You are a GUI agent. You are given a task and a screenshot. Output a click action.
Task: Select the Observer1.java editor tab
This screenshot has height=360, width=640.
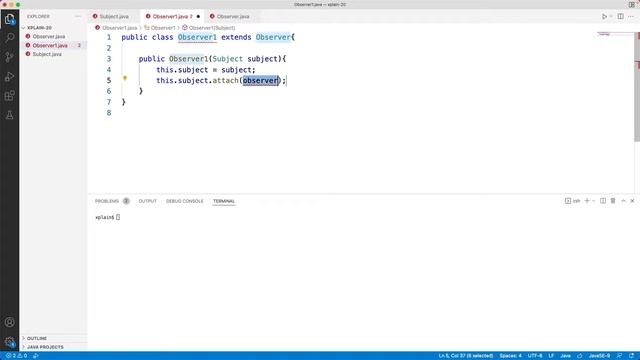coord(172,16)
